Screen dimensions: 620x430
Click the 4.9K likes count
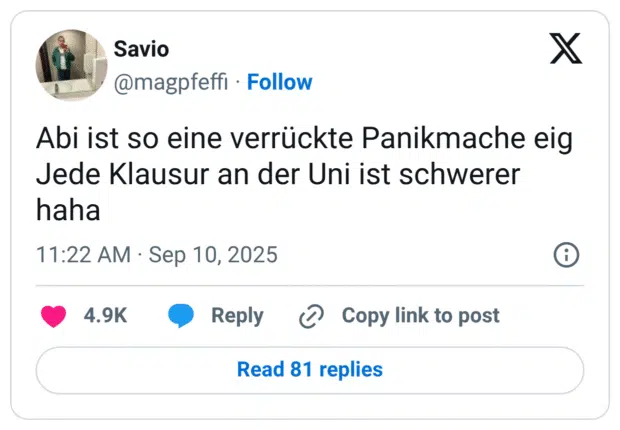coord(105,316)
